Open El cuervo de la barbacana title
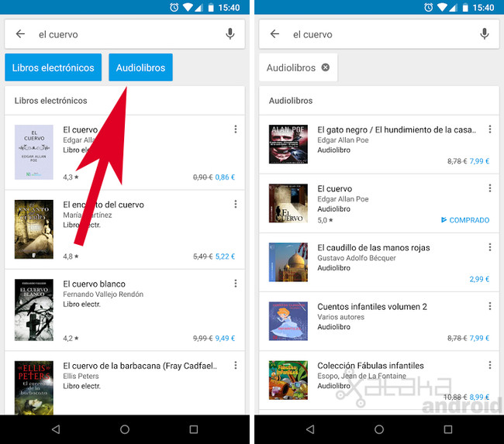504x444 pixels. (x=140, y=366)
